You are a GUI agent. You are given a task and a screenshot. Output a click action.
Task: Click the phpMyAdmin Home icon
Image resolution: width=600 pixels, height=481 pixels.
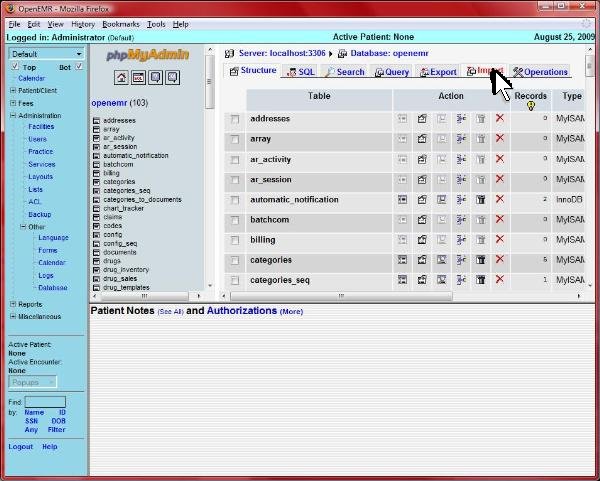pyautogui.click(x=121, y=77)
